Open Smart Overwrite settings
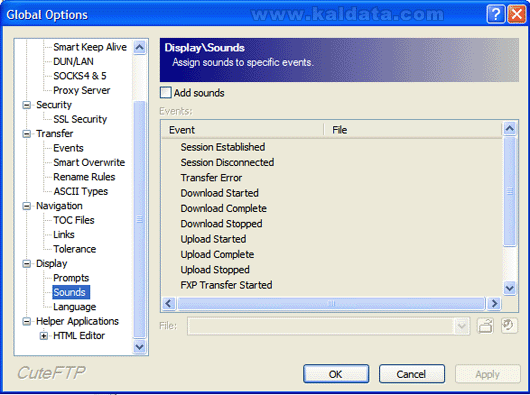This screenshot has width=530, height=395. click(x=89, y=163)
